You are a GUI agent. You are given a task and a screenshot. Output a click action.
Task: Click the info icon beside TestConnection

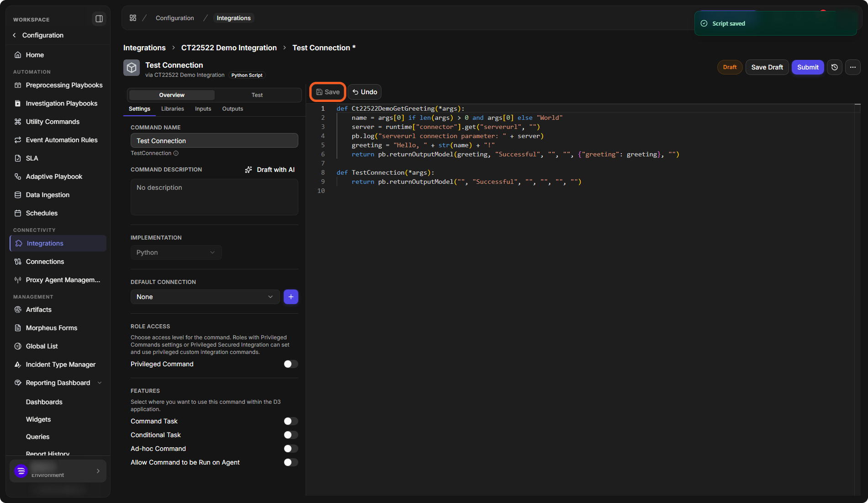coord(176,153)
